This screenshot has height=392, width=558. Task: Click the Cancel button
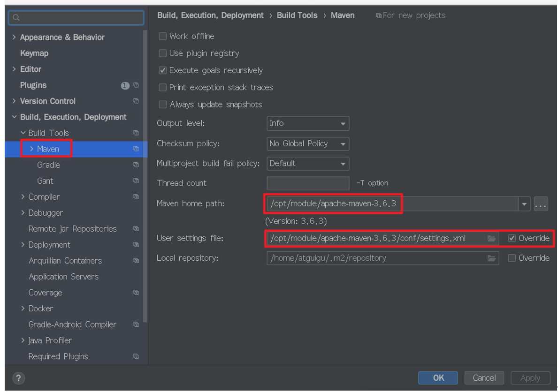pos(484,378)
